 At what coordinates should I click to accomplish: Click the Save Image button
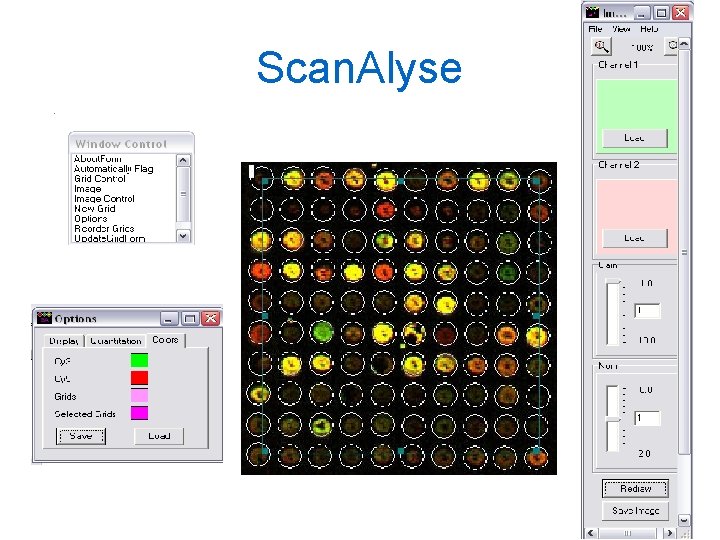[635, 511]
